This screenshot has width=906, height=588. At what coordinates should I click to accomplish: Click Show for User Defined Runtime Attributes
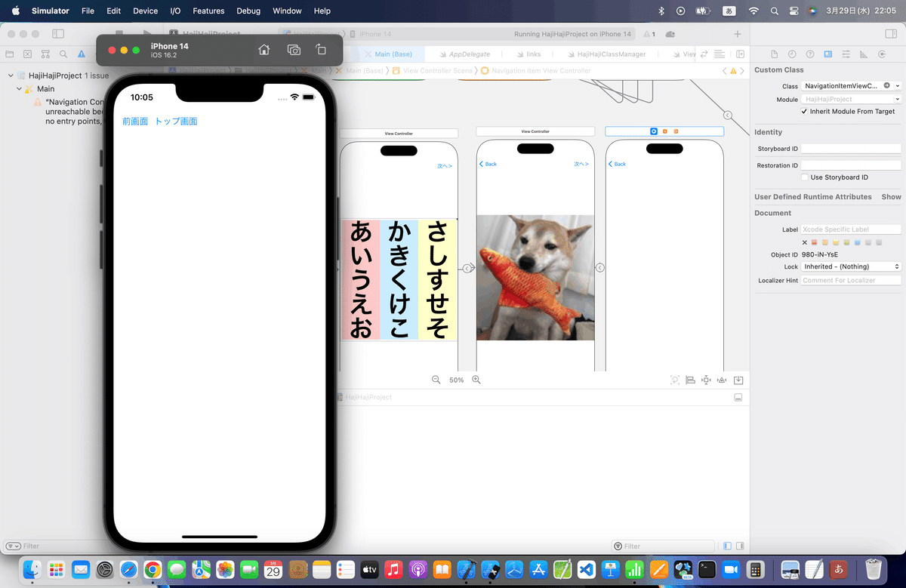coord(891,197)
